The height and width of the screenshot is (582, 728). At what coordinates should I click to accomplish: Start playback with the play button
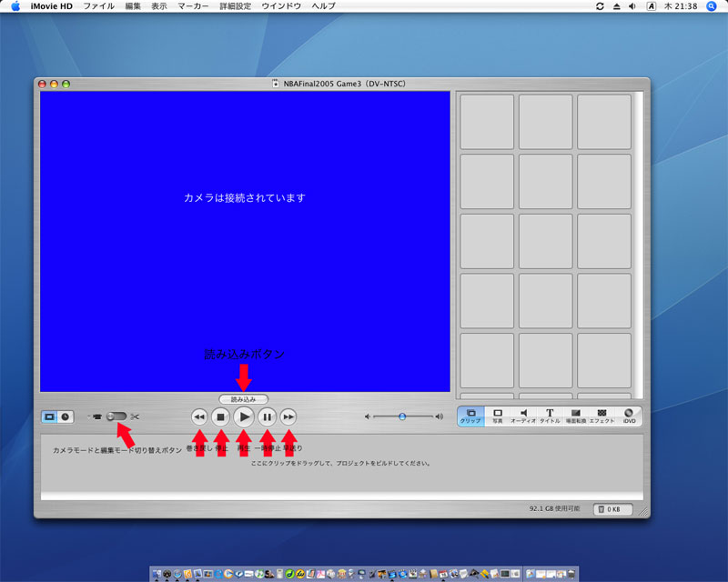point(244,416)
